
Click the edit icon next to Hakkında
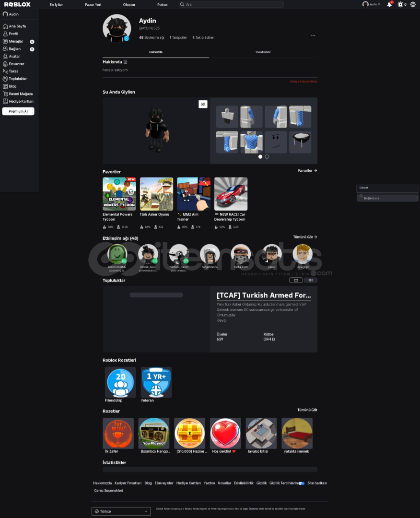tap(125, 62)
